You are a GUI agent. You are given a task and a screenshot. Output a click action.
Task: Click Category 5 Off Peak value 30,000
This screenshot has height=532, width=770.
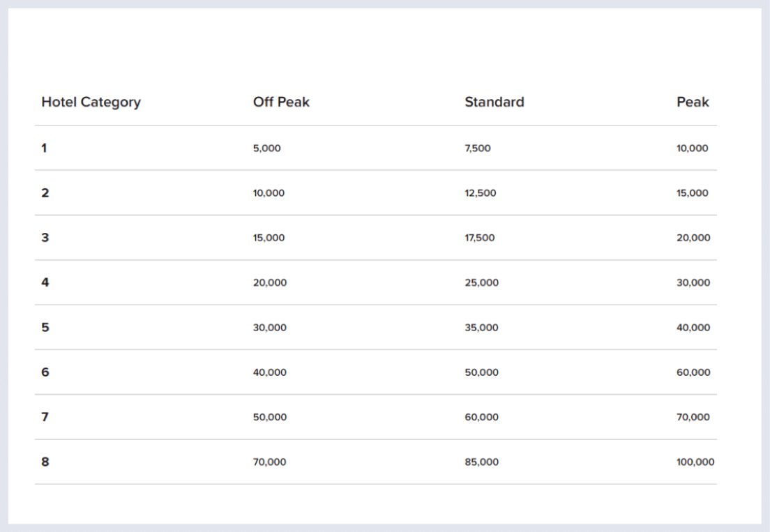pyautogui.click(x=269, y=328)
